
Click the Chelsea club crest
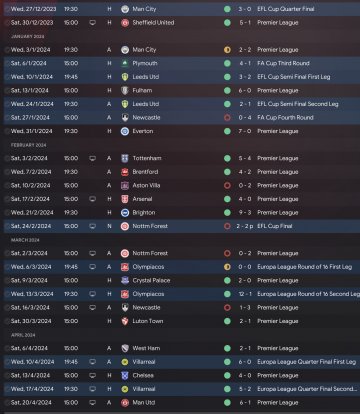(x=125, y=375)
